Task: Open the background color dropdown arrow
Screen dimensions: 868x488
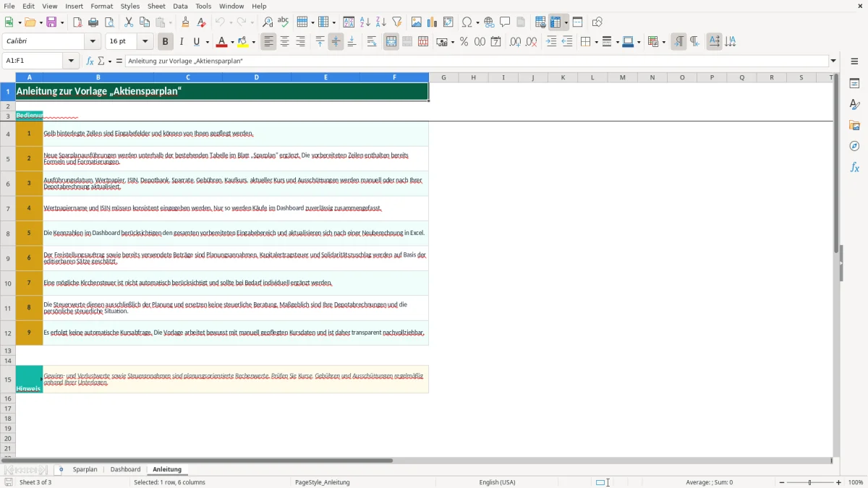Action: (x=253, y=42)
